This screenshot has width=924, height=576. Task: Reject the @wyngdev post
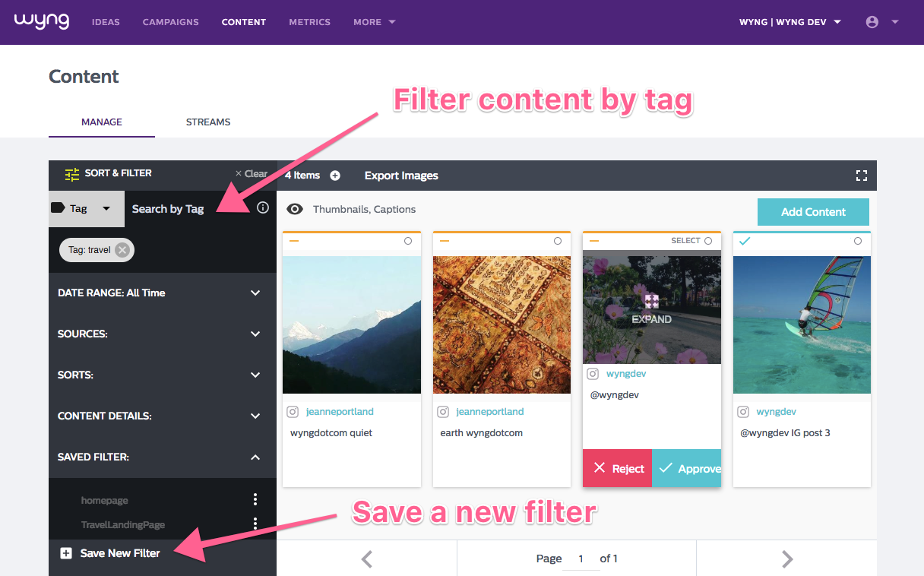[618, 468]
